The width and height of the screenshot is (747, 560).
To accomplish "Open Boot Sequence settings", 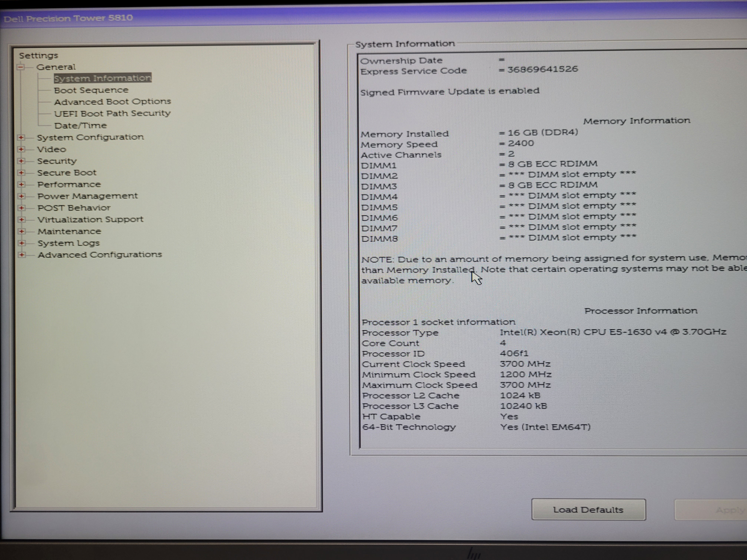I will click(x=91, y=90).
